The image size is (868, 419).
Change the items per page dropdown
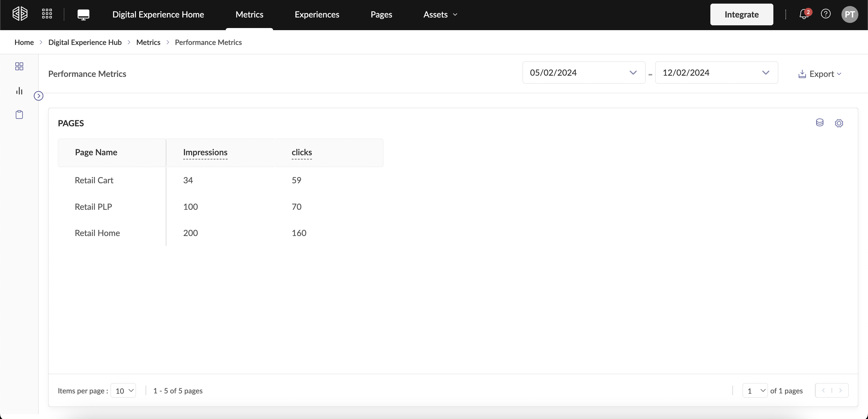[x=123, y=390]
